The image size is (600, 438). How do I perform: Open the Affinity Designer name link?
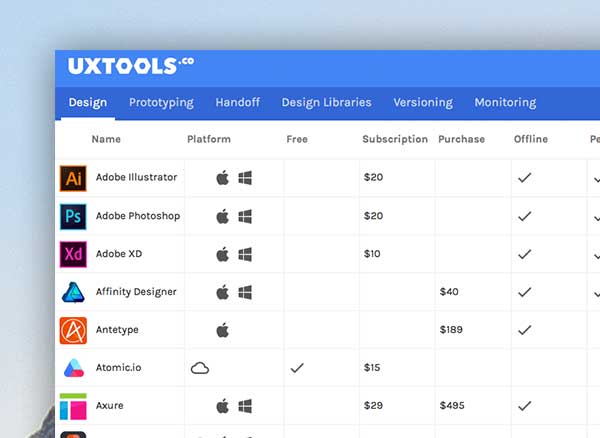136,292
